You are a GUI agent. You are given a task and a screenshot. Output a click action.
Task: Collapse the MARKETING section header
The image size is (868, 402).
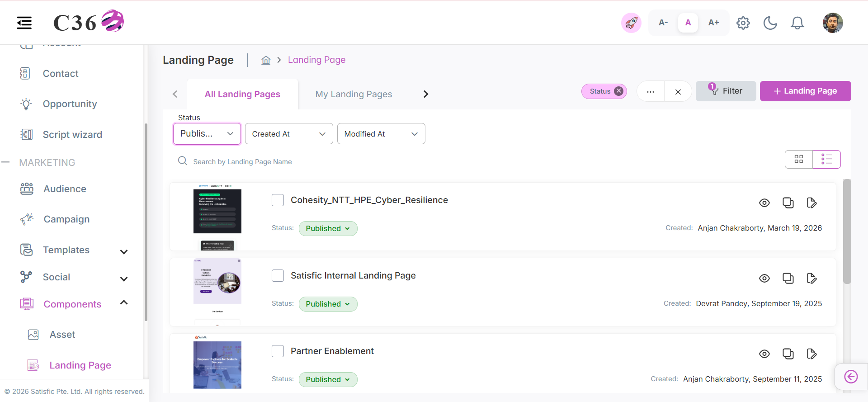(x=47, y=162)
